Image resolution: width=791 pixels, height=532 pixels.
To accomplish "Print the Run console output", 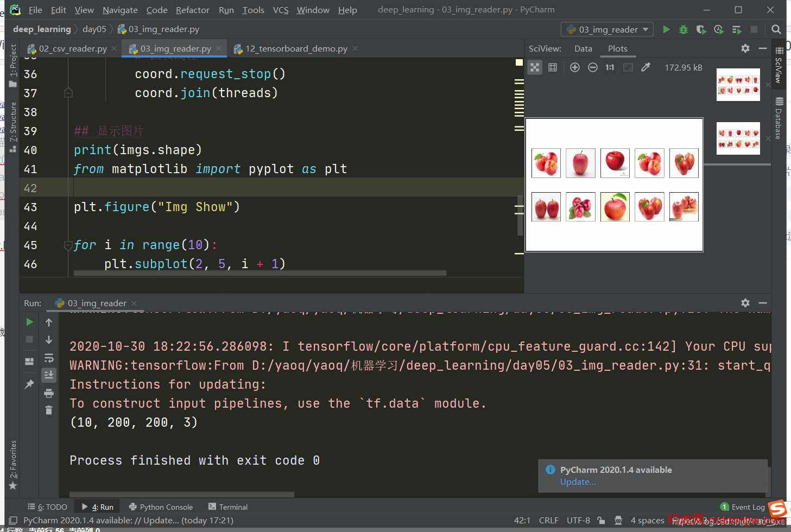I will pyautogui.click(x=49, y=393).
